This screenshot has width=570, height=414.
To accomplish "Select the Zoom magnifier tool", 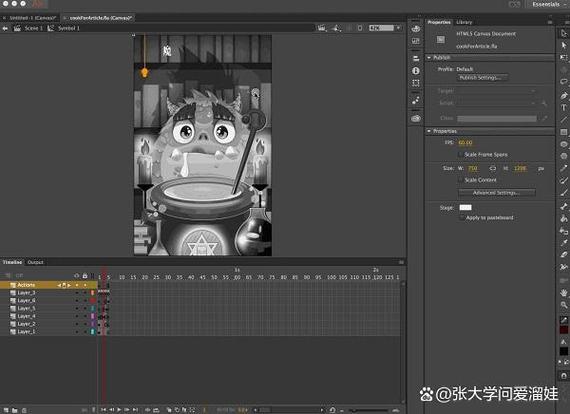I will pos(564,305).
